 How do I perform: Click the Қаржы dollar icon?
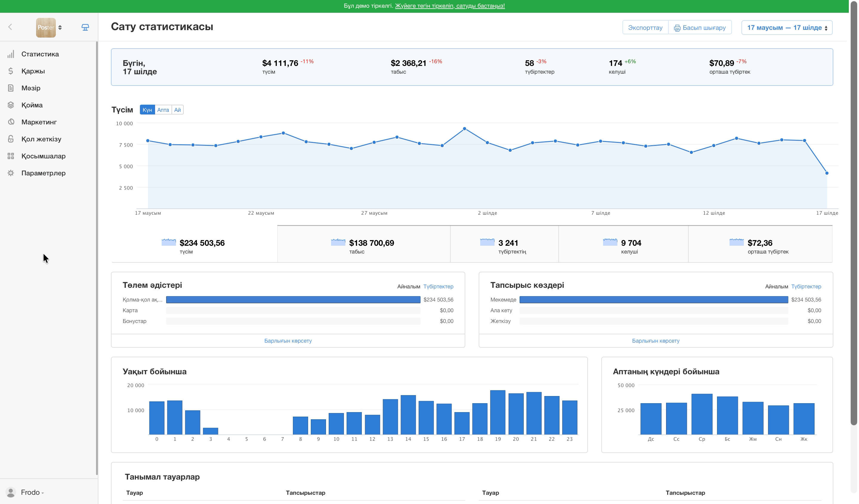(x=11, y=71)
